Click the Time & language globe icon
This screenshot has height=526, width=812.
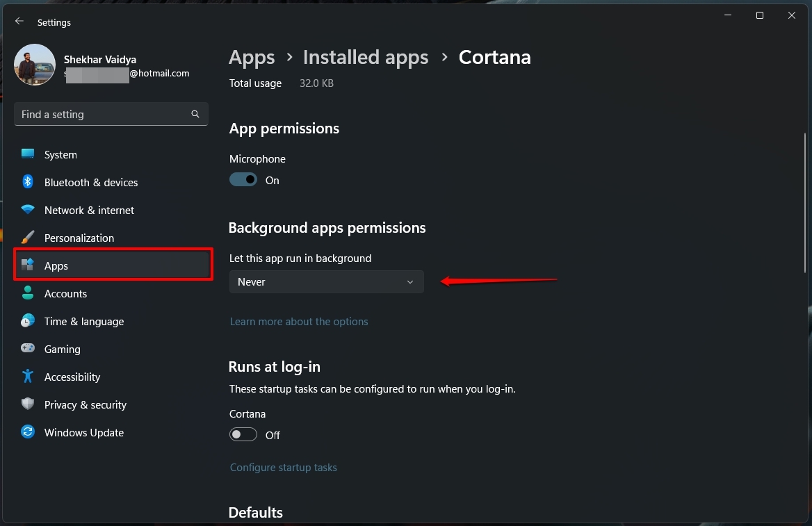(x=28, y=321)
